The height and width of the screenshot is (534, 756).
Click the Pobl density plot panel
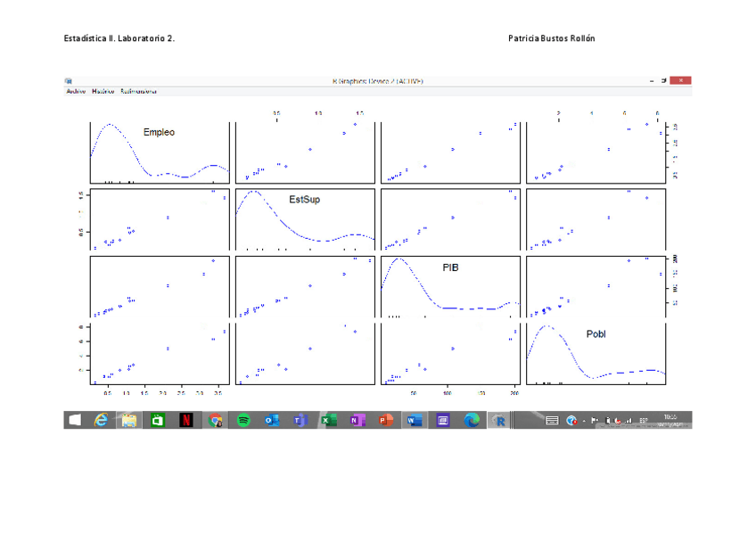(x=596, y=354)
